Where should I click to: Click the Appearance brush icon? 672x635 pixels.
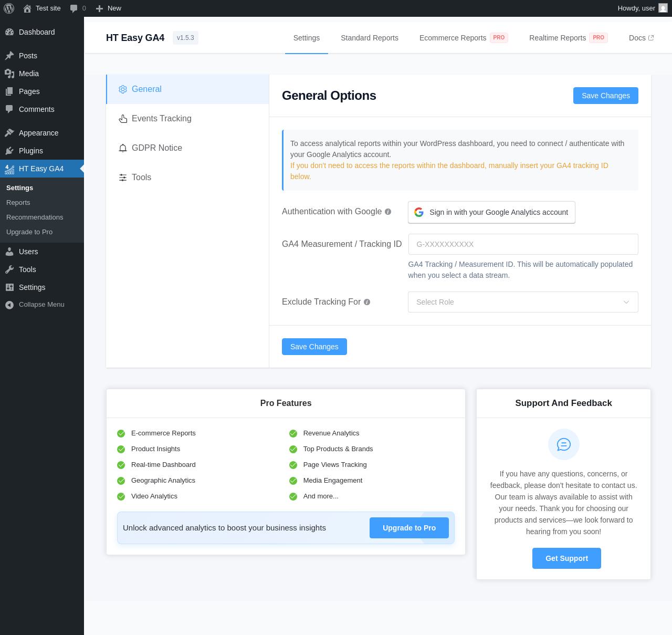[x=9, y=133]
